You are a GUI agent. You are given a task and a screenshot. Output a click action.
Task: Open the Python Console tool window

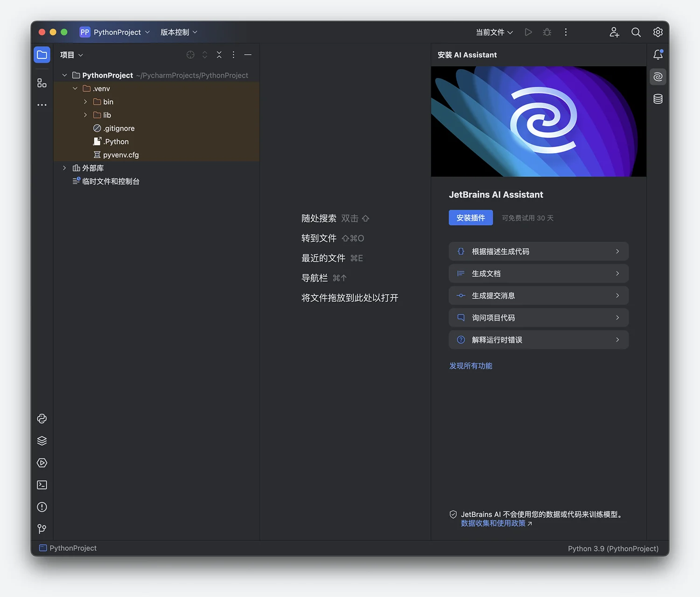pyautogui.click(x=42, y=419)
